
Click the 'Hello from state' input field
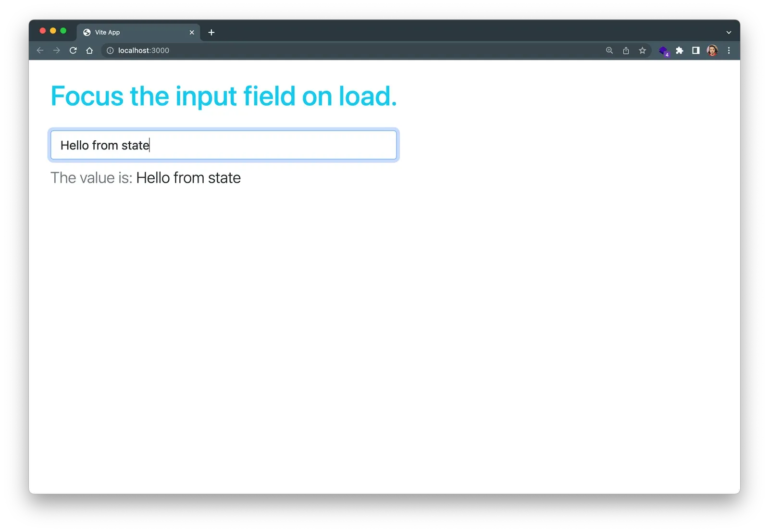(x=223, y=145)
